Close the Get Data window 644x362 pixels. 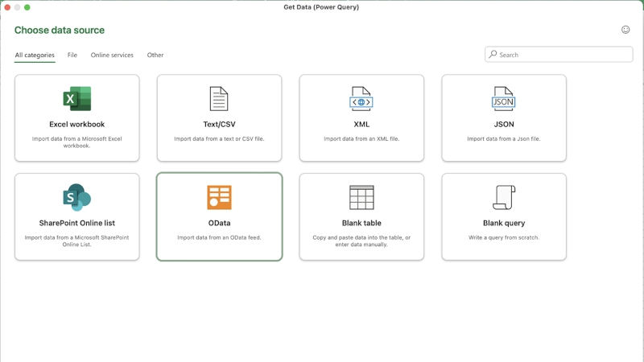coord(7,7)
